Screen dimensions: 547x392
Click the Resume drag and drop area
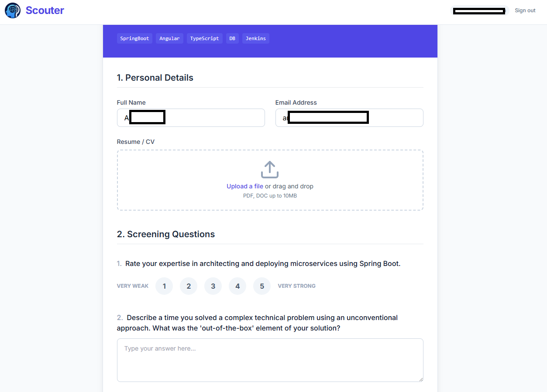[x=270, y=180]
